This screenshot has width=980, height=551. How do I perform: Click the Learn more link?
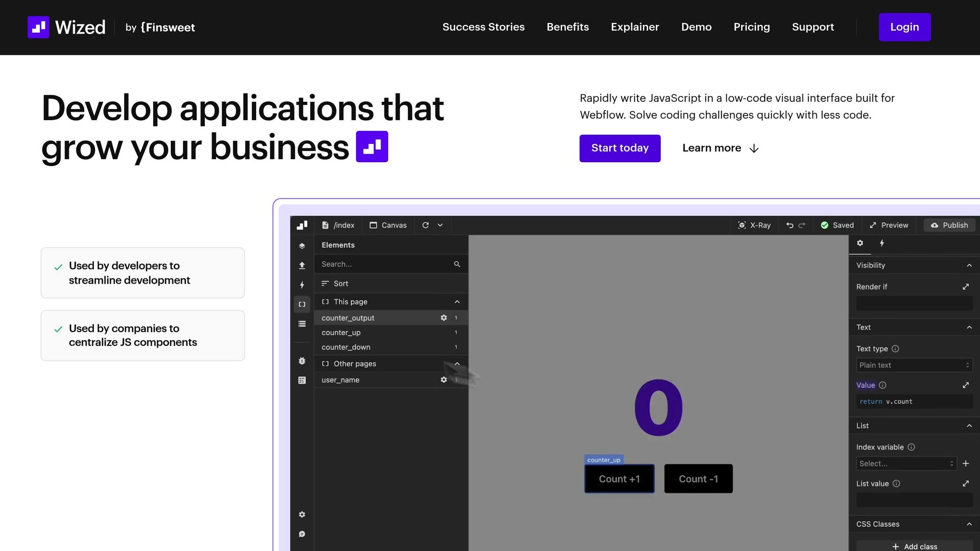pos(720,148)
